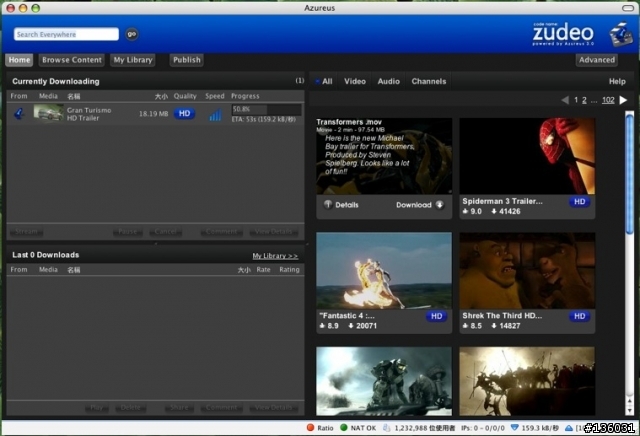The image size is (640, 436).
Task: Switch to Advanced view
Action: click(x=597, y=60)
